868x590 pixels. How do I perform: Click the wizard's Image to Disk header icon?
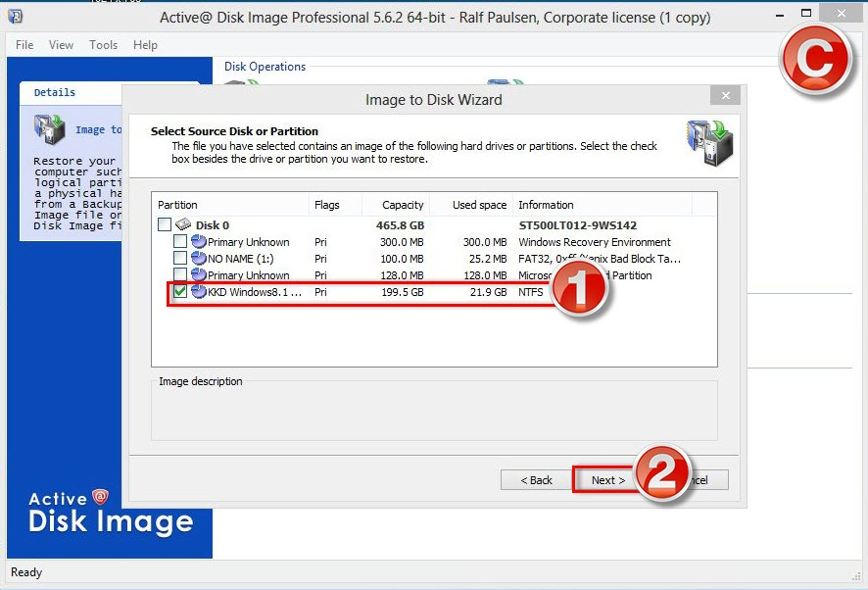coord(710,143)
